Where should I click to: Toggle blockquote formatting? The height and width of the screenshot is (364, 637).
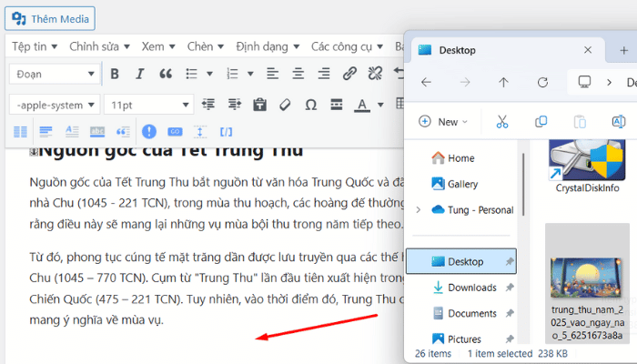[x=166, y=74]
